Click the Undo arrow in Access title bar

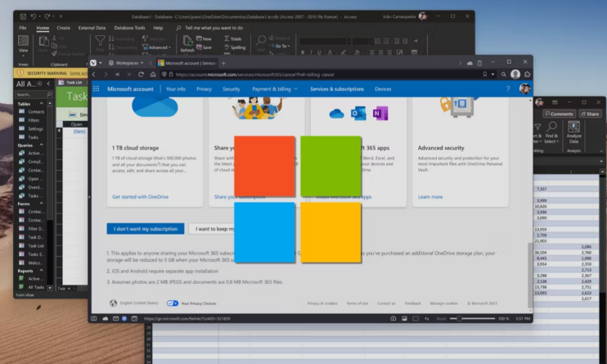(34, 16)
